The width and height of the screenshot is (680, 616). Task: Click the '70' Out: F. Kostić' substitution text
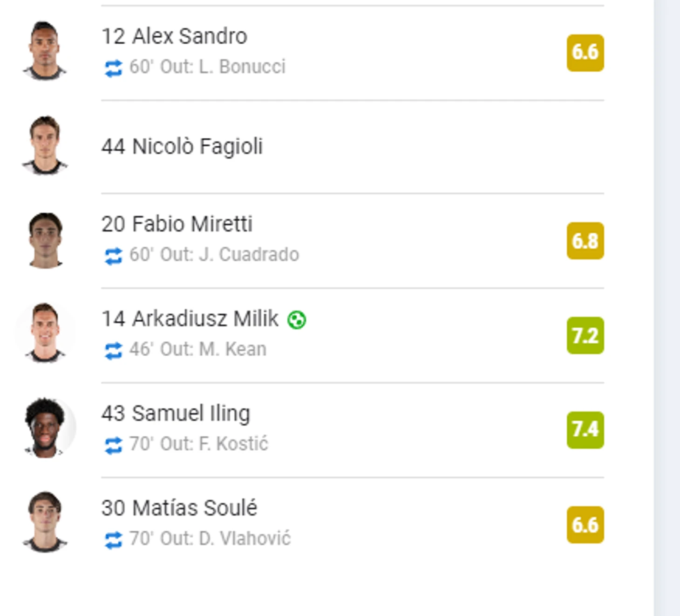coord(199,444)
